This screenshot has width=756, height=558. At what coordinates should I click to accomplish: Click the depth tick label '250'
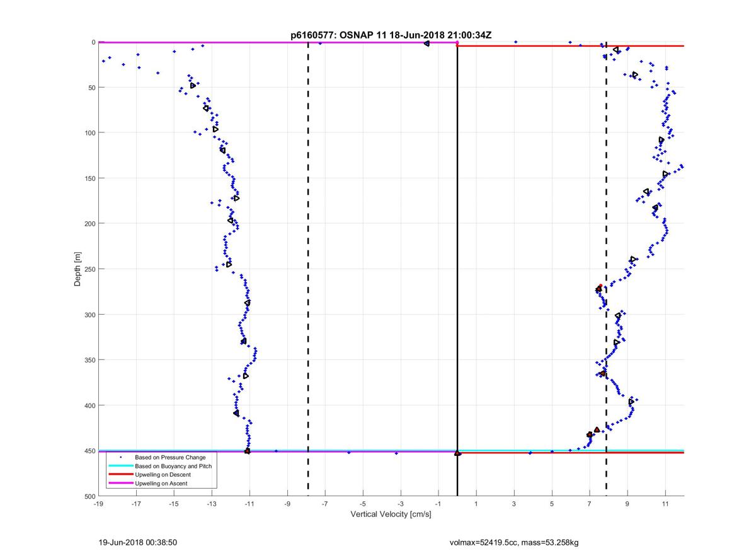click(89, 269)
